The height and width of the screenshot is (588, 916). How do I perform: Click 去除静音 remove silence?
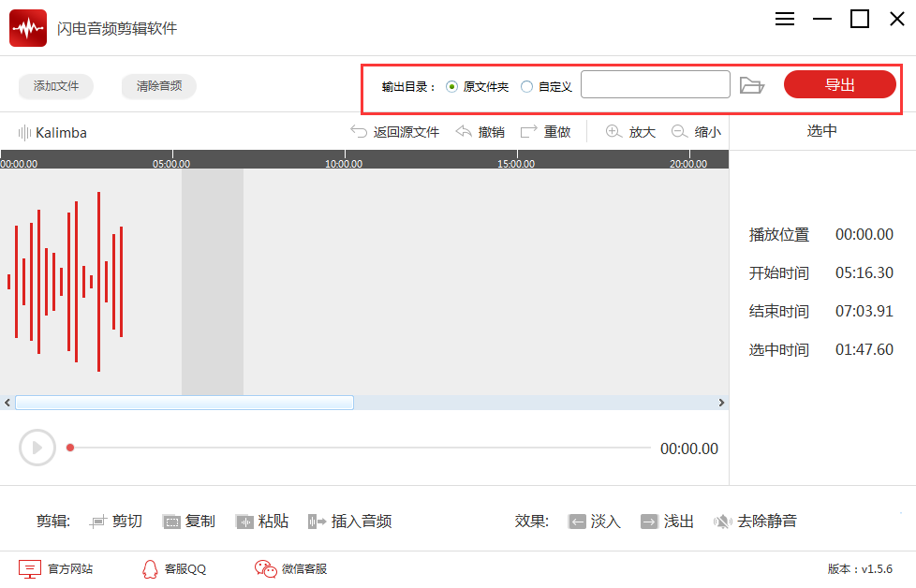point(755,521)
